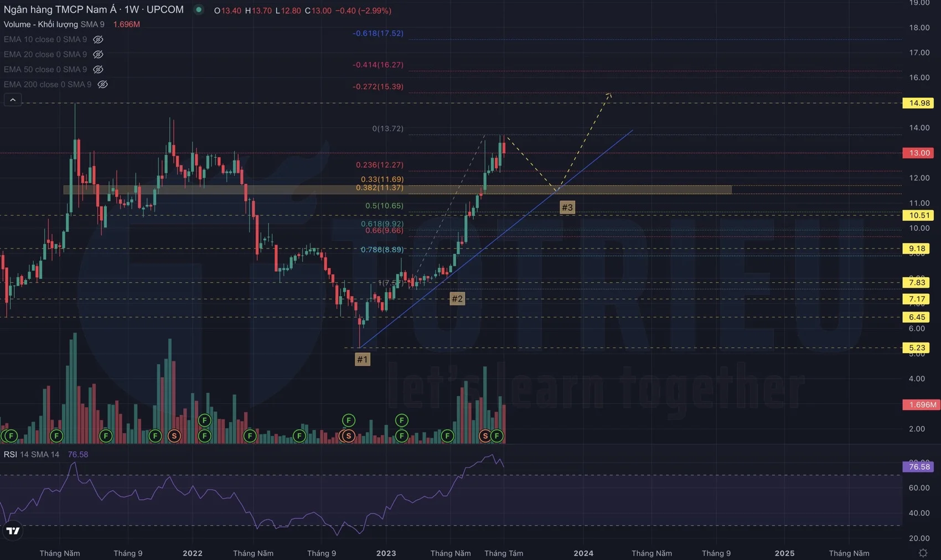Click the red 1.696M volume axis label
The height and width of the screenshot is (560, 941).
921,405
